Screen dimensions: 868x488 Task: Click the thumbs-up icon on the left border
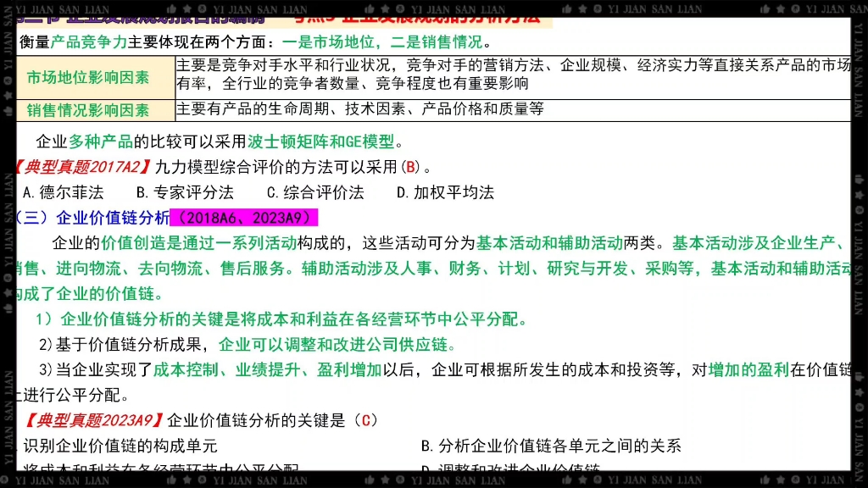point(7,109)
